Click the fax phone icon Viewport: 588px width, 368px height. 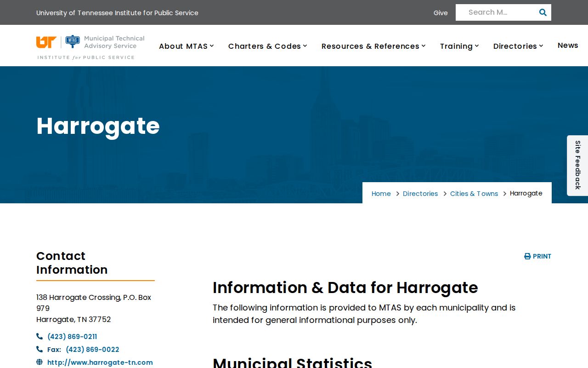[x=40, y=349]
